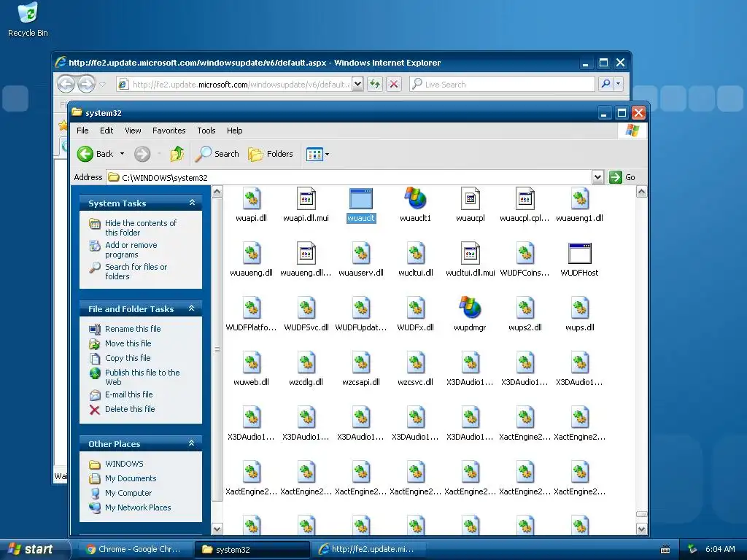
Task: Open the Back history dropdown arrow
Action: tap(122, 154)
